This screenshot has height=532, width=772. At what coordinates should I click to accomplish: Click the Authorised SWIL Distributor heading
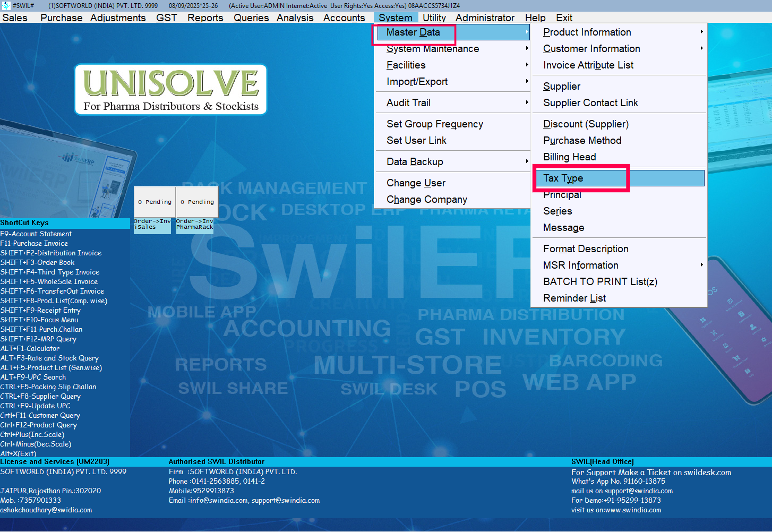(x=217, y=462)
